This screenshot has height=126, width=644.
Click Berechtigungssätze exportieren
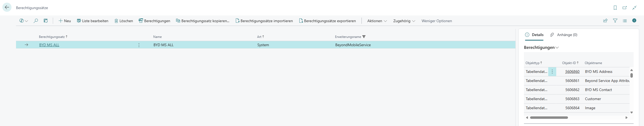coord(327,21)
